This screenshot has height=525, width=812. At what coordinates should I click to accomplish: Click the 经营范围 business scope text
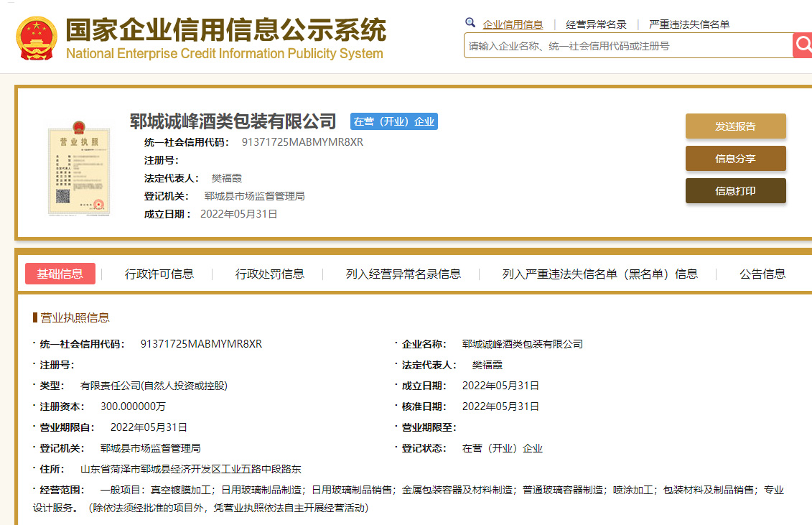tap(409, 498)
